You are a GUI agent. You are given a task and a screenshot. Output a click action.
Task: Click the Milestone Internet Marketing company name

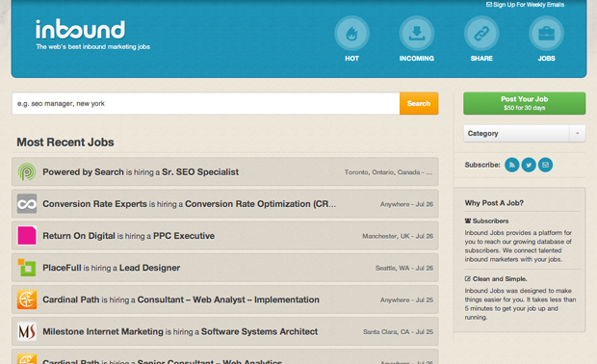(x=103, y=331)
